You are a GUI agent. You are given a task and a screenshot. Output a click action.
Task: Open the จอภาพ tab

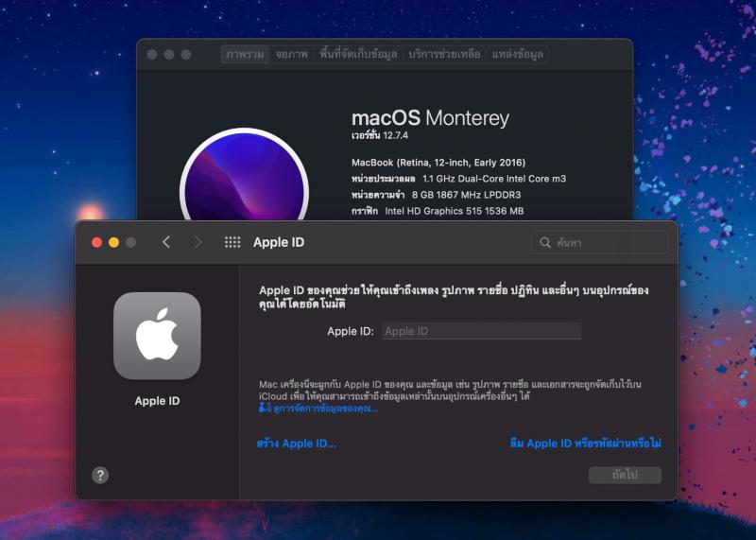(292, 55)
